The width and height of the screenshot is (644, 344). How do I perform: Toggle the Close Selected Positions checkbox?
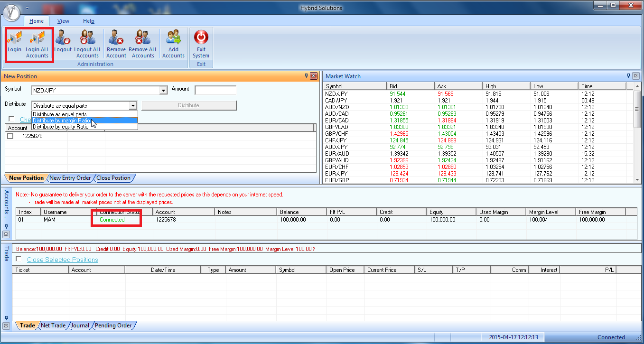19,259
